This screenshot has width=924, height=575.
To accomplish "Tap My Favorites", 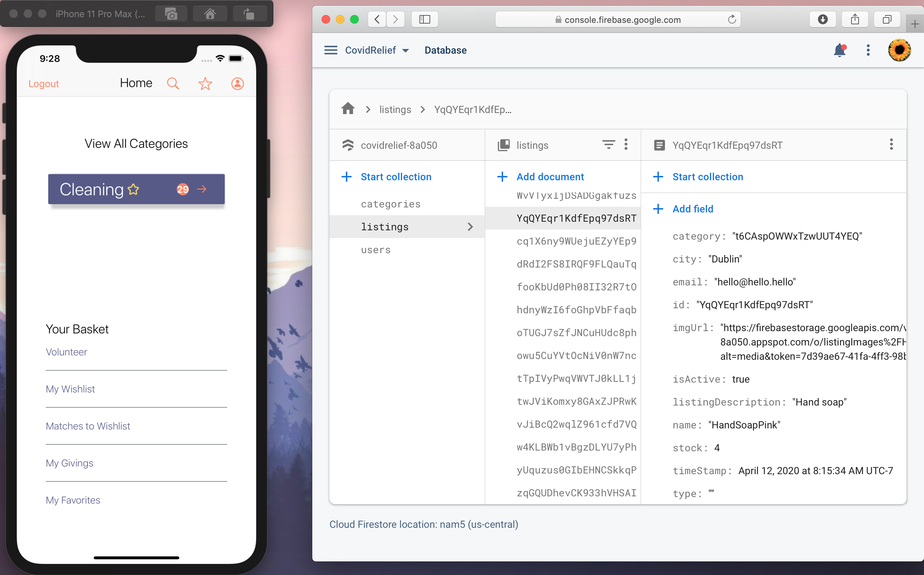I will (x=73, y=500).
